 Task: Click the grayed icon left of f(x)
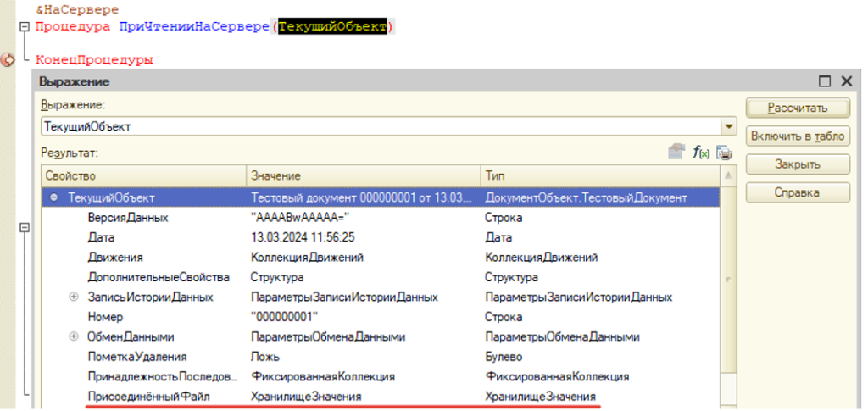coord(676,153)
